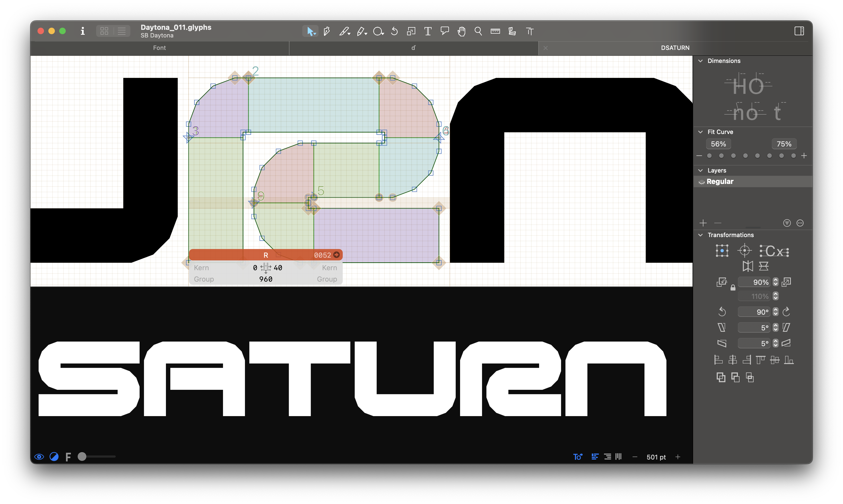Collapse the Fit Curve section

coord(701,132)
